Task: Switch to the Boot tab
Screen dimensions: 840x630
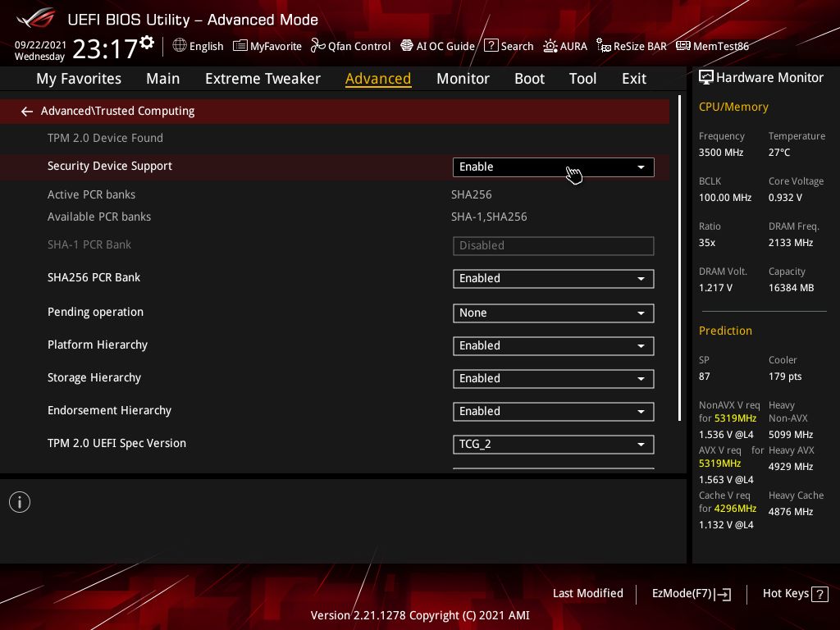Action: (x=529, y=79)
